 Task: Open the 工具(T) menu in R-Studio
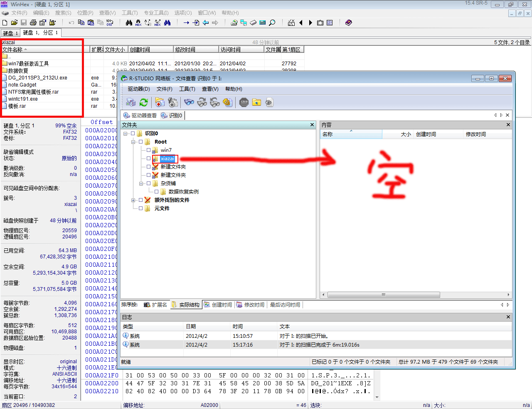pos(187,89)
